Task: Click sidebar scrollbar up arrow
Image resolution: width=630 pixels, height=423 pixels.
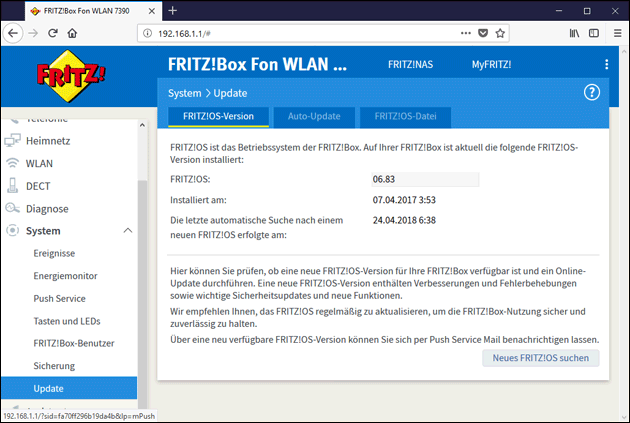Action: coord(142,125)
